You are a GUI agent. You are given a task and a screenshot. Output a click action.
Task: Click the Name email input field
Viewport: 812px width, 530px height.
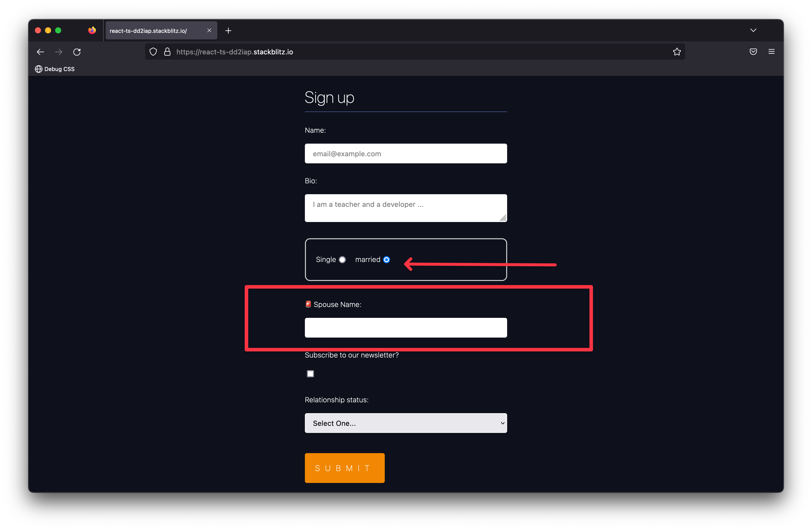tap(405, 153)
